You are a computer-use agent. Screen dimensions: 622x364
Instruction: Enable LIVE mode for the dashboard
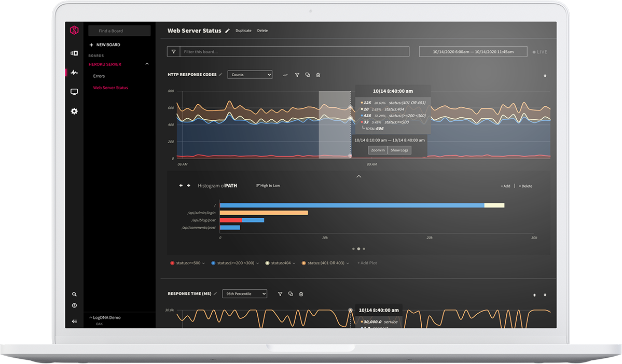point(541,51)
